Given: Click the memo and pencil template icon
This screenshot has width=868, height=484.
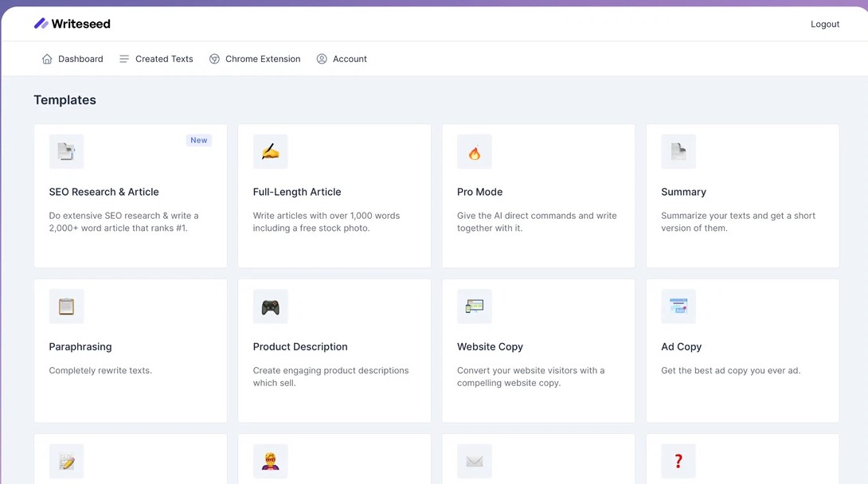Looking at the screenshot, I should click(66, 461).
